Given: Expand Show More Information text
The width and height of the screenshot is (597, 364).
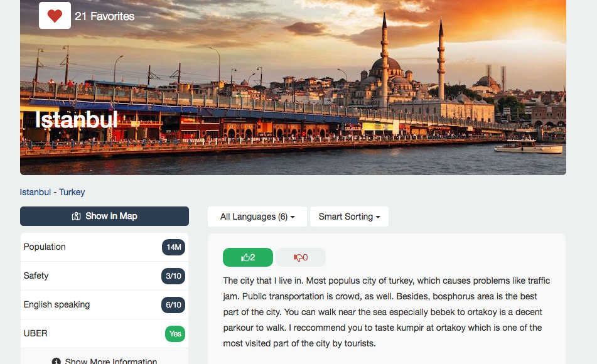Looking at the screenshot, I should pyautogui.click(x=110, y=361).
